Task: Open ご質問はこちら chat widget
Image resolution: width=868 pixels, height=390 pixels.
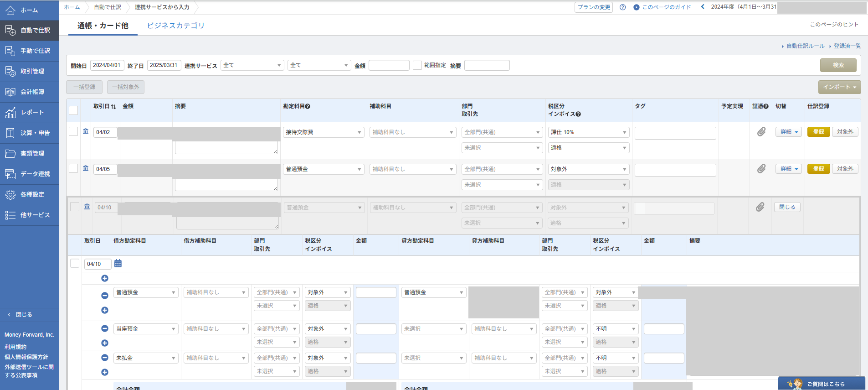Action: pyautogui.click(x=822, y=384)
